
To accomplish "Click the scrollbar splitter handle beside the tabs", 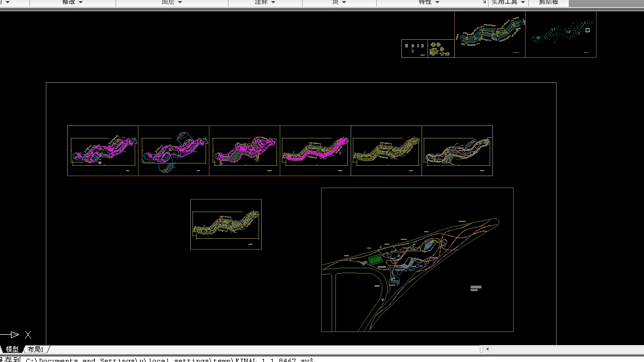I will pos(481,349).
